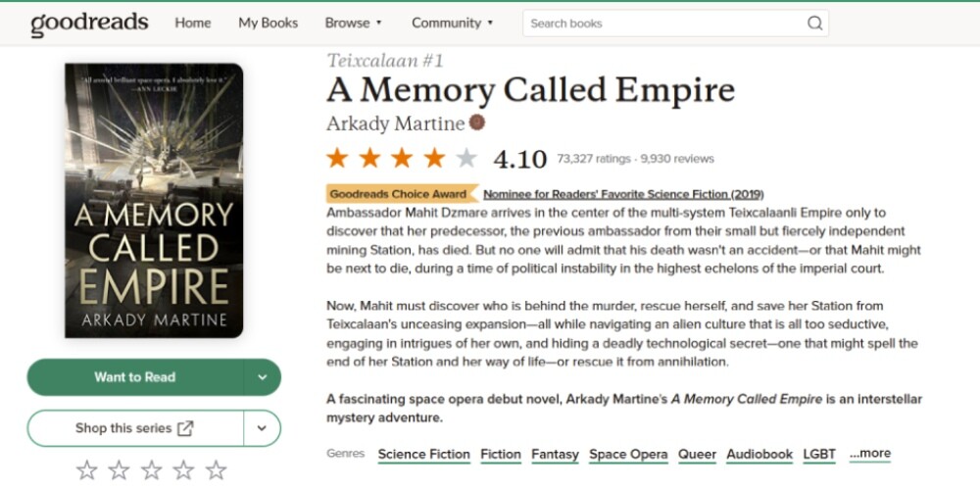Expand the Want to Read shelf dropdown
The width and height of the screenshot is (980, 490).
262,377
